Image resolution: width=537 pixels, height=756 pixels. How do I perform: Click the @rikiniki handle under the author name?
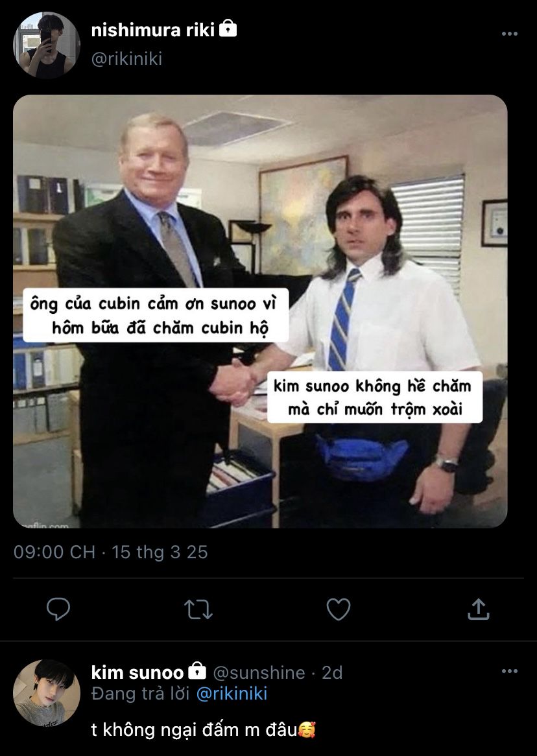pos(127,59)
